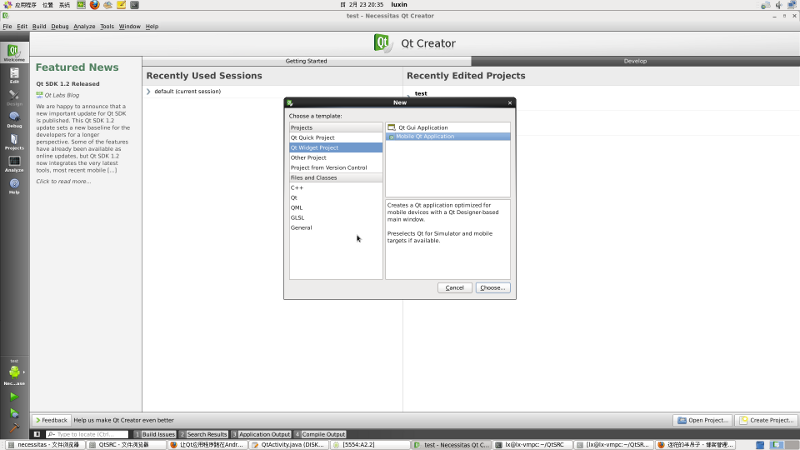
Task: Open the Build Issues output pane
Action: tap(155, 434)
